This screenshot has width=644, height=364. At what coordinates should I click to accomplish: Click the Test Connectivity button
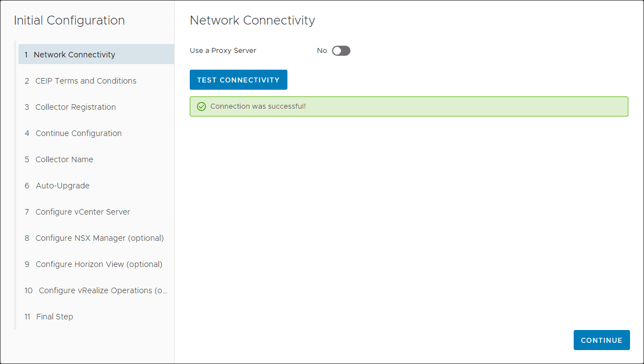click(x=238, y=80)
